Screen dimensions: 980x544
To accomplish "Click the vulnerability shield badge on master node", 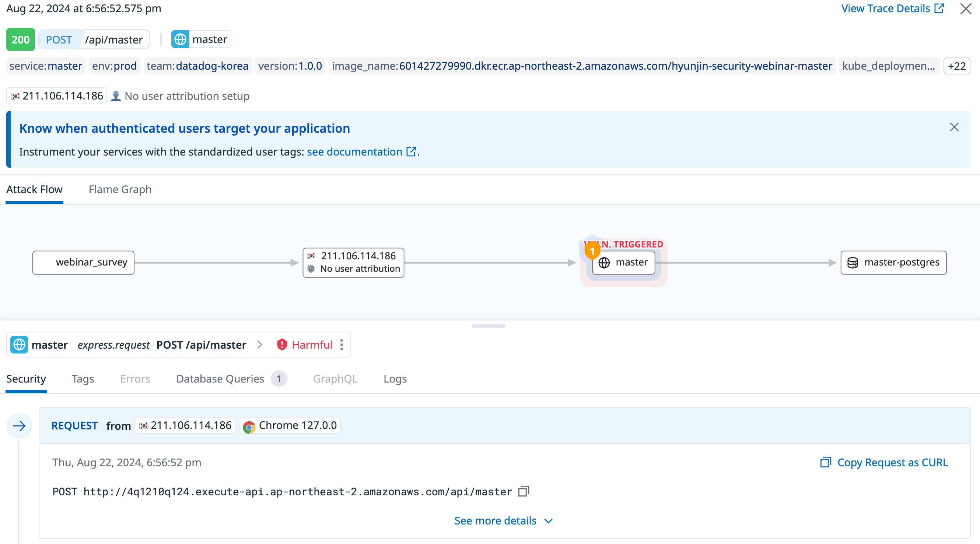I will [x=592, y=251].
